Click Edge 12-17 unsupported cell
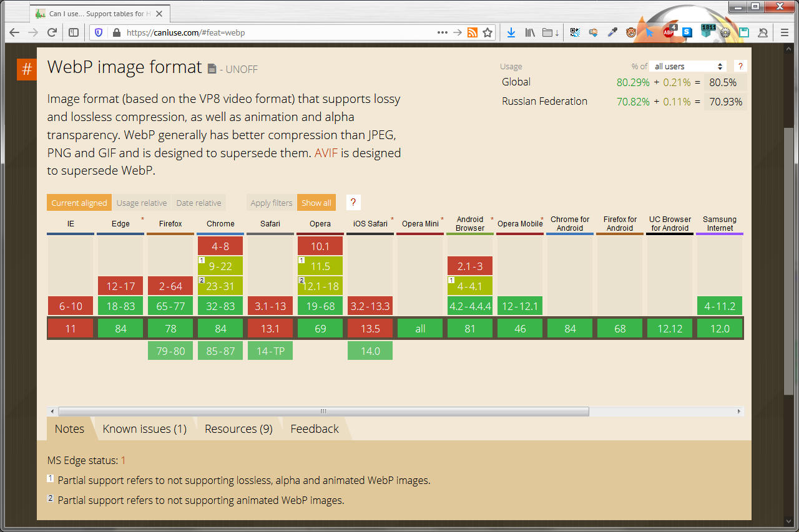 (x=120, y=286)
